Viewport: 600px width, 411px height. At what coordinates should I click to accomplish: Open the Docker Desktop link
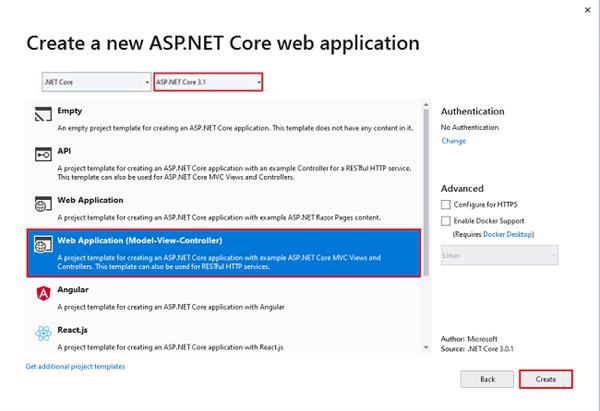[x=507, y=235]
